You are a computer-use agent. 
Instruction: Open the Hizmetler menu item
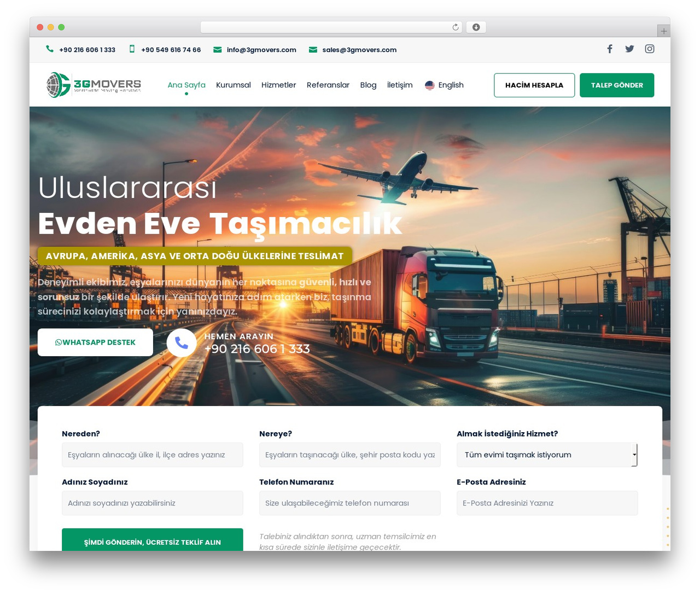click(279, 85)
